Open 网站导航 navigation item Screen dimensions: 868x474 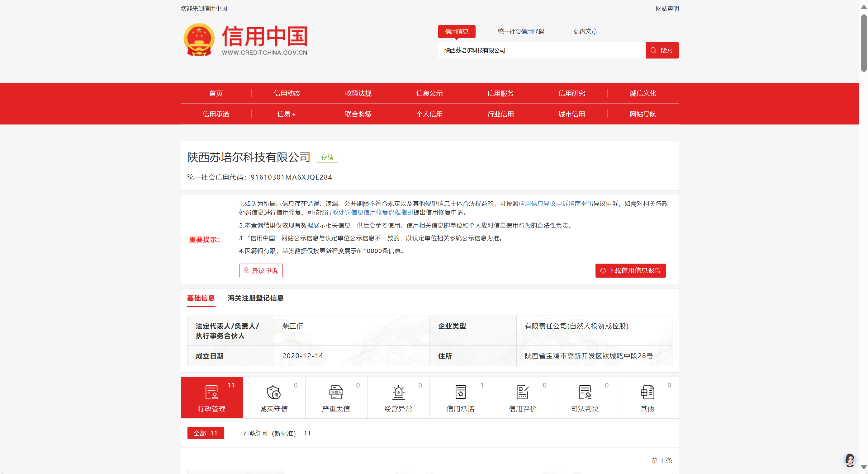point(643,114)
